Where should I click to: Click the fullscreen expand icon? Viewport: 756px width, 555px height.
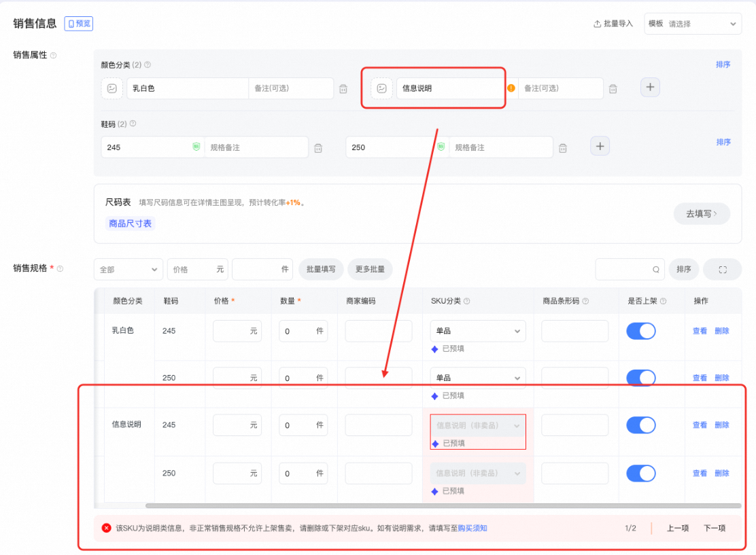pyautogui.click(x=722, y=269)
